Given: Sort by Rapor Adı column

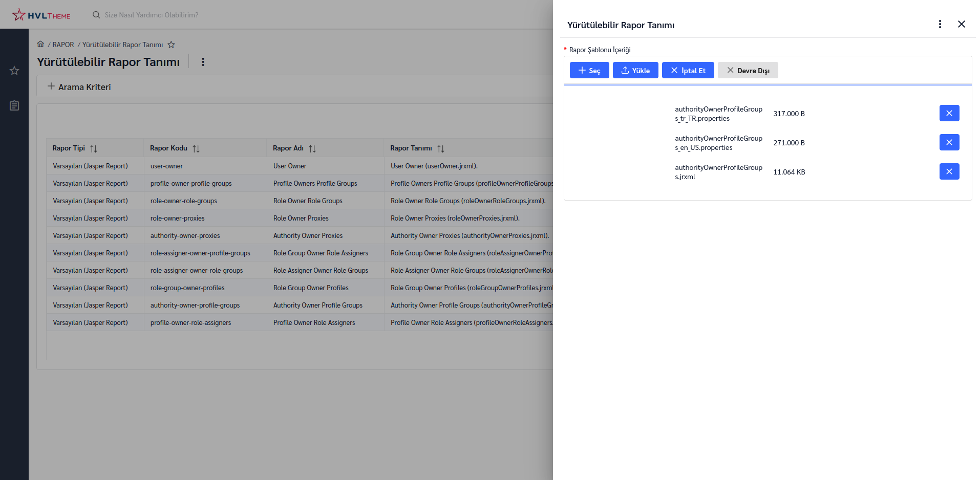Looking at the screenshot, I should (312, 148).
